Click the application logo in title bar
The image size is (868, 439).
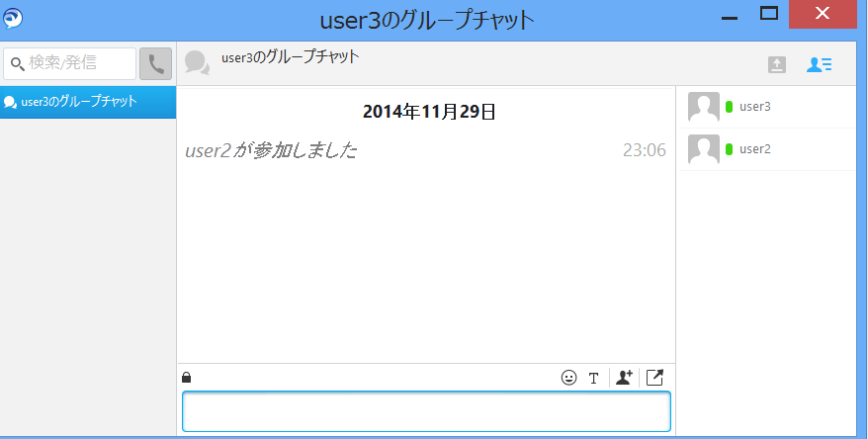13,18
